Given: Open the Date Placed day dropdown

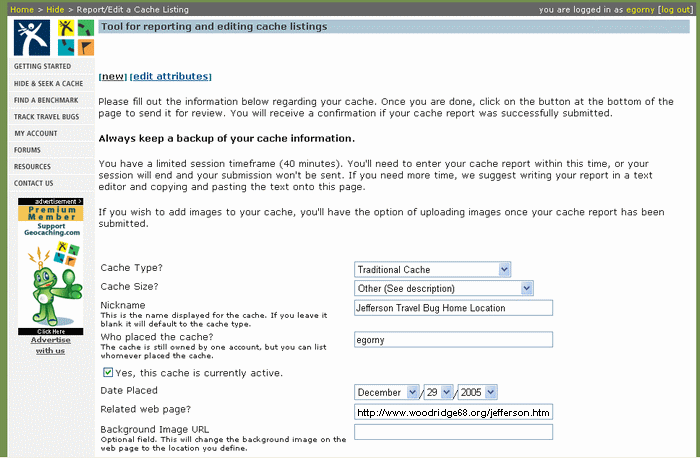Looking at the screenshot, I should point(438,392).
